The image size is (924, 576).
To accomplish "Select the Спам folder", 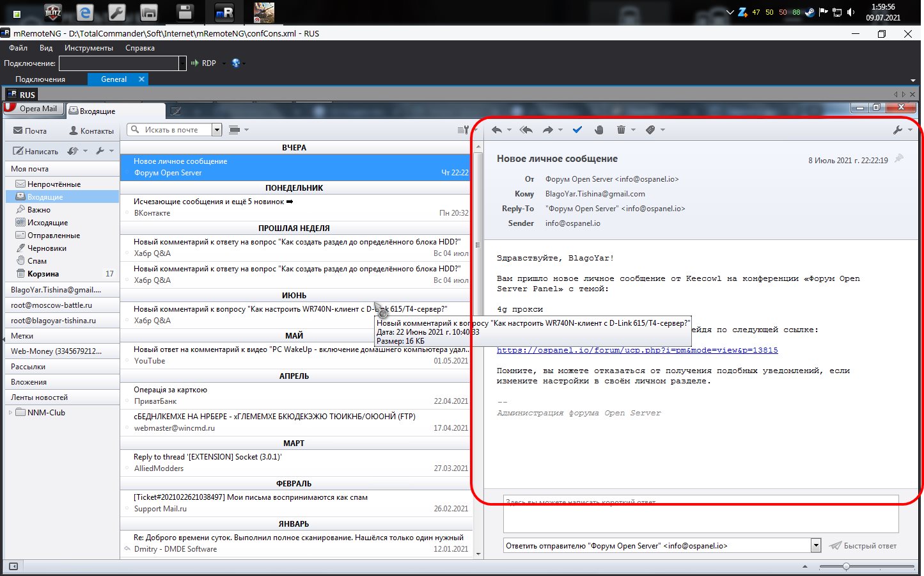I will (x=62, y=261).
